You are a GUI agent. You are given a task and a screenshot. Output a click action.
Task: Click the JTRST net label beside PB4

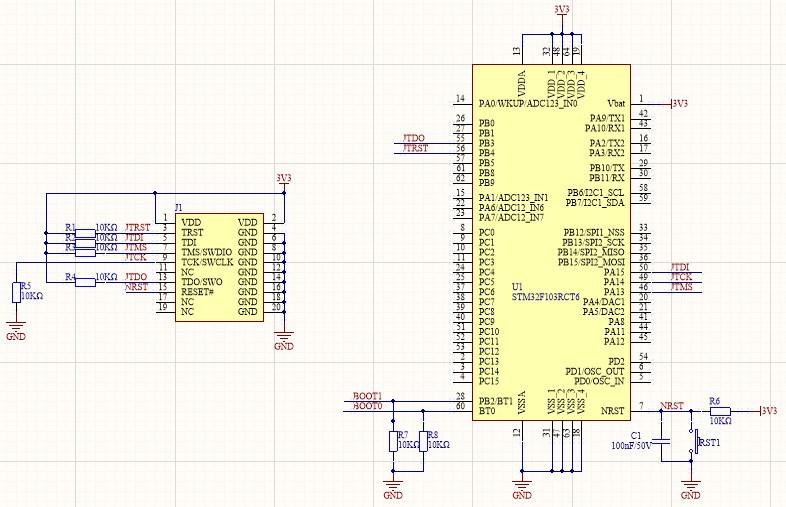[x=416, y=148]
